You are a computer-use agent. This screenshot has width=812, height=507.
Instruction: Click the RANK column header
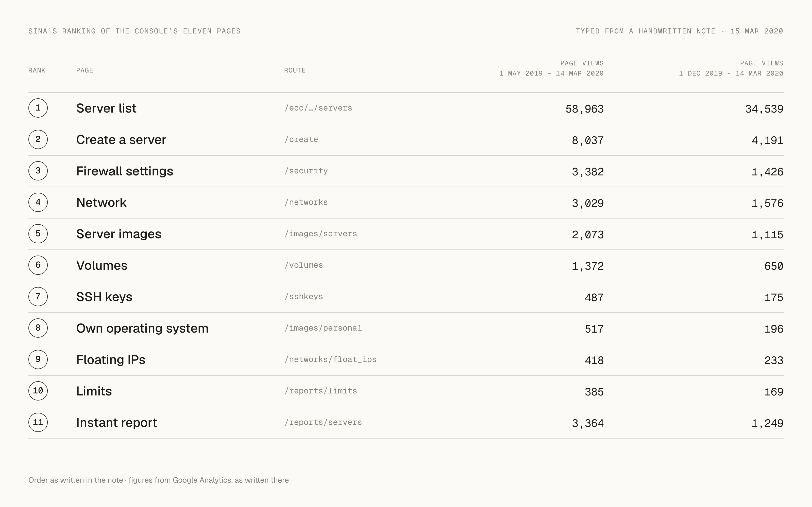(37, 70)
